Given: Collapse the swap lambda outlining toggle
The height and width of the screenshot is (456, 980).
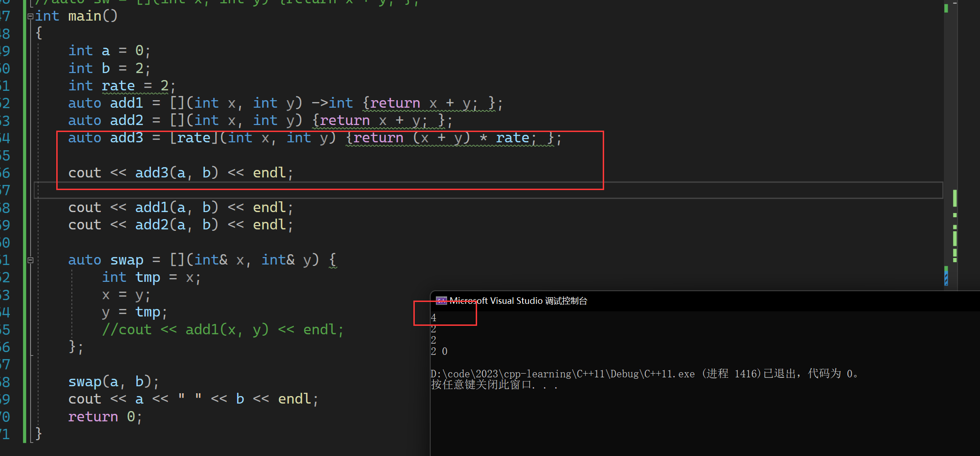Looking at the screenshot, I should coord(30,260).
